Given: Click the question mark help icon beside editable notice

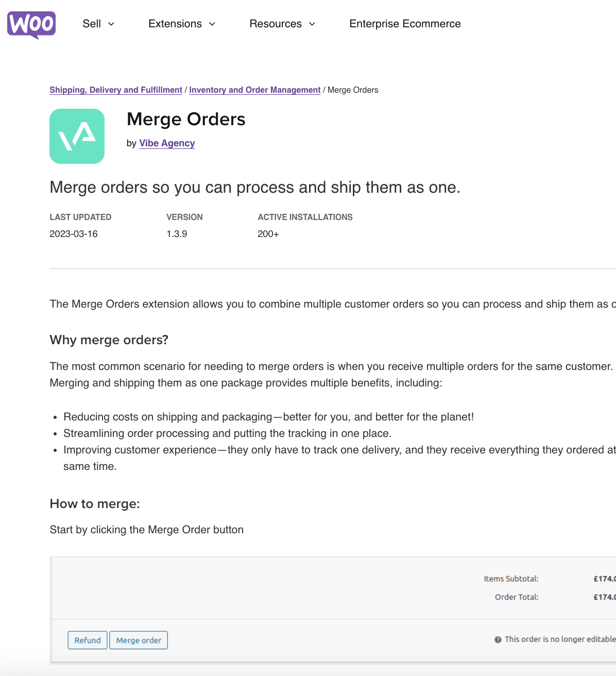Looking at the screenshot, I should [x=498, y=639].
